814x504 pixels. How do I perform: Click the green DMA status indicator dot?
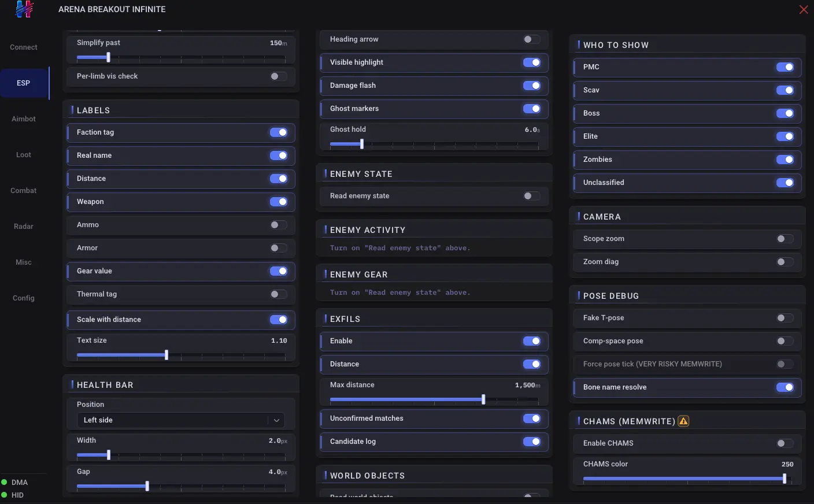pos(4,482)
